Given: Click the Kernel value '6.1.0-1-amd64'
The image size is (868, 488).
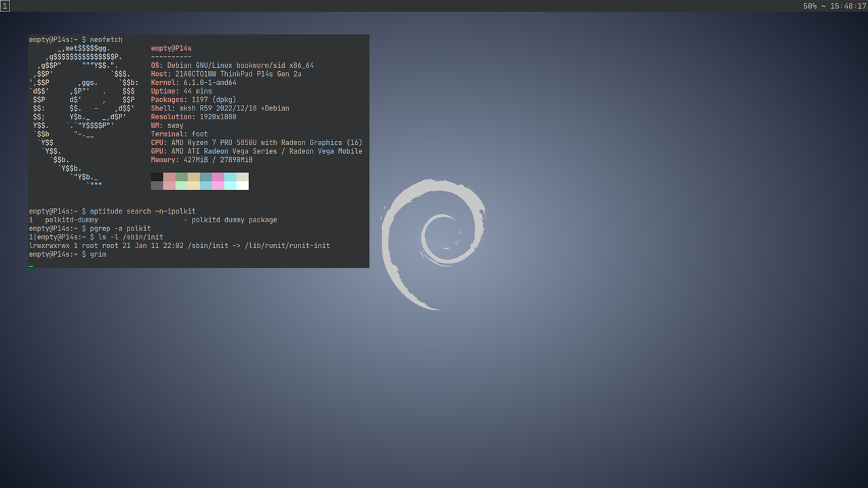Looking at the screenshot, I should (210, 83).
